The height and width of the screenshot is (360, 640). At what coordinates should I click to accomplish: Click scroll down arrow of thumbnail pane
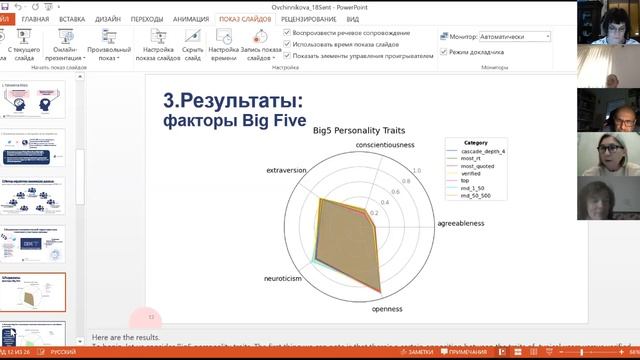pyautogui.click(x=80, y=341)
